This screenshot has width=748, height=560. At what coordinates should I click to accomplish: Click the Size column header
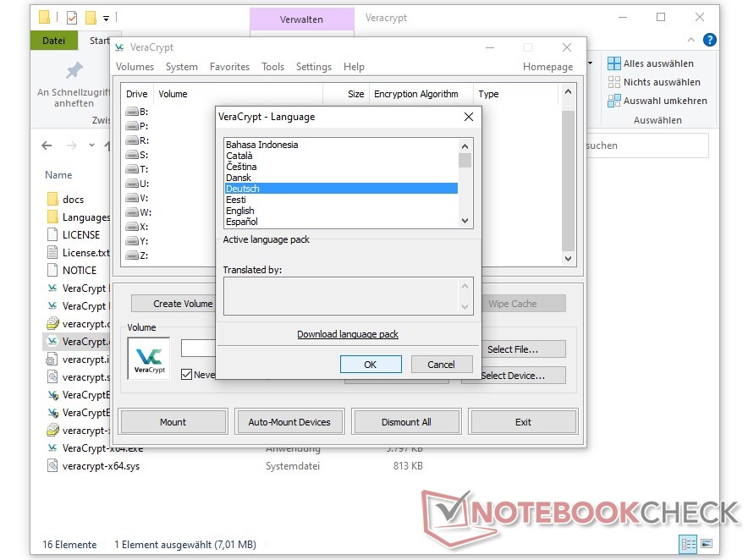(346, 94)
